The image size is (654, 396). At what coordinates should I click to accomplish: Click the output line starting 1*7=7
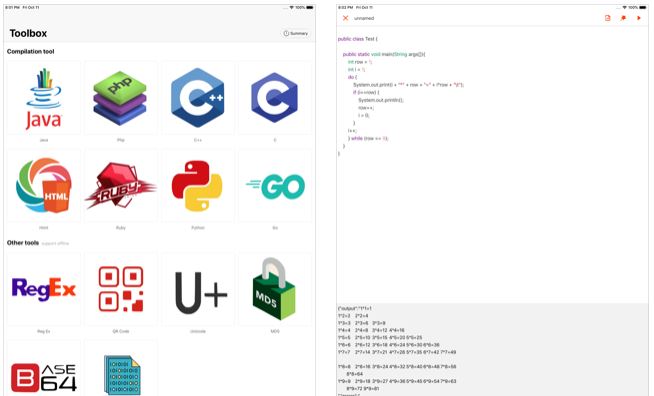[397, 352]
